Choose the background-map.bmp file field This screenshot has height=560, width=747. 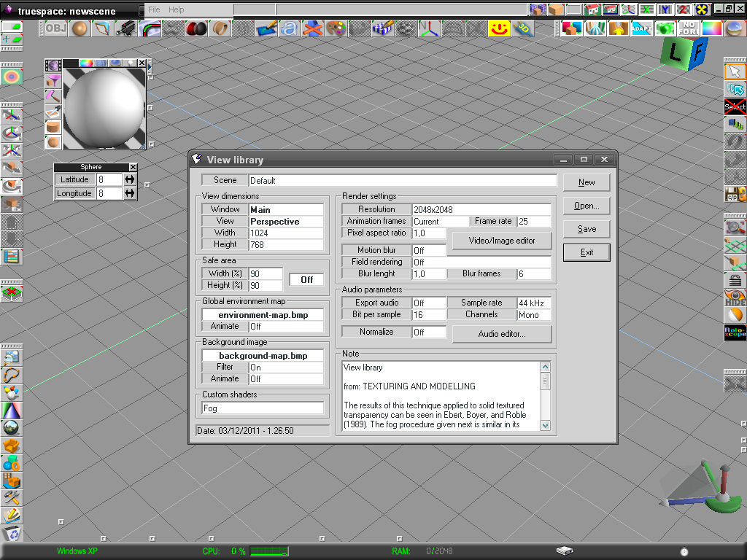tap(263, 356)
